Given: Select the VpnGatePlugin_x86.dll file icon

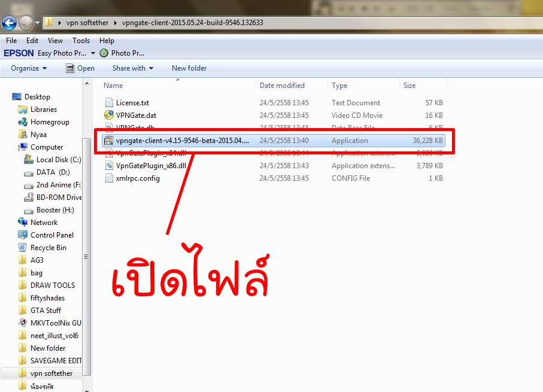Looking at the screenshot, I should click(x=109, y=166).
